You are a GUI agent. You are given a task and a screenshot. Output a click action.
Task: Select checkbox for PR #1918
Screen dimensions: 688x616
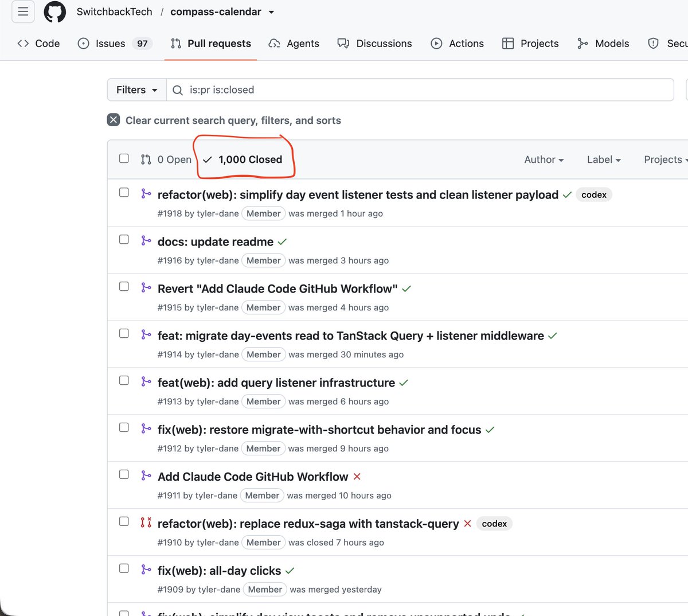124,192
